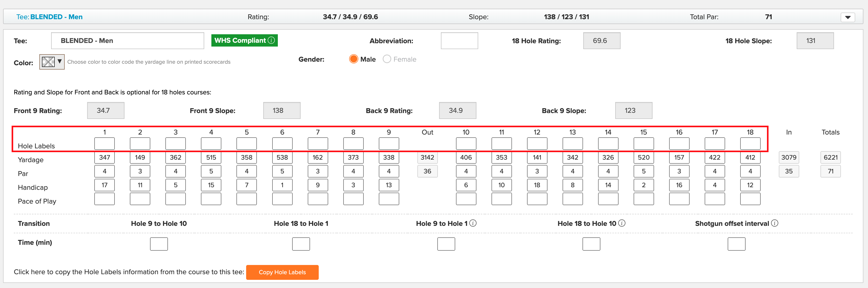The height and width of the screenshot is (288, 868).
Task: Click hole 4 yardage field 515
Action: [211, 158]
